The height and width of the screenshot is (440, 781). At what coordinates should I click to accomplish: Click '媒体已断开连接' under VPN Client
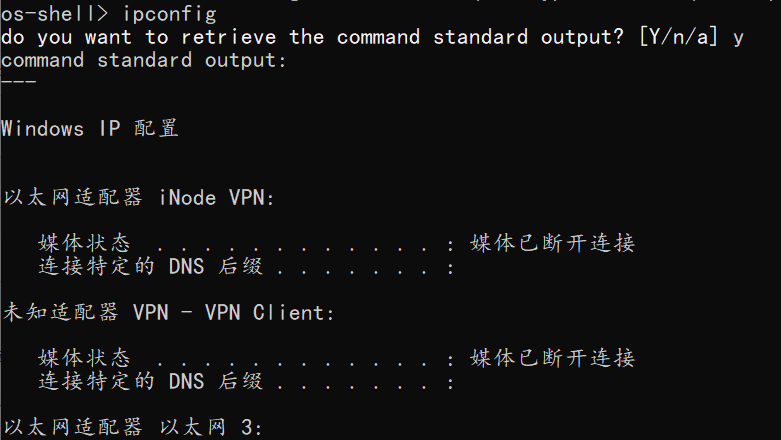tap(552, 358)
